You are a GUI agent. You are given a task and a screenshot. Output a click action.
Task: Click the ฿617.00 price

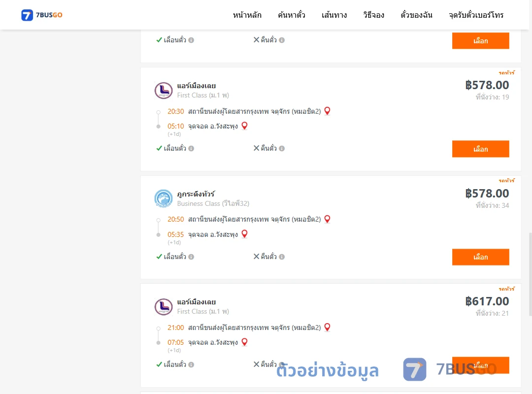click(x=487, y=301)
